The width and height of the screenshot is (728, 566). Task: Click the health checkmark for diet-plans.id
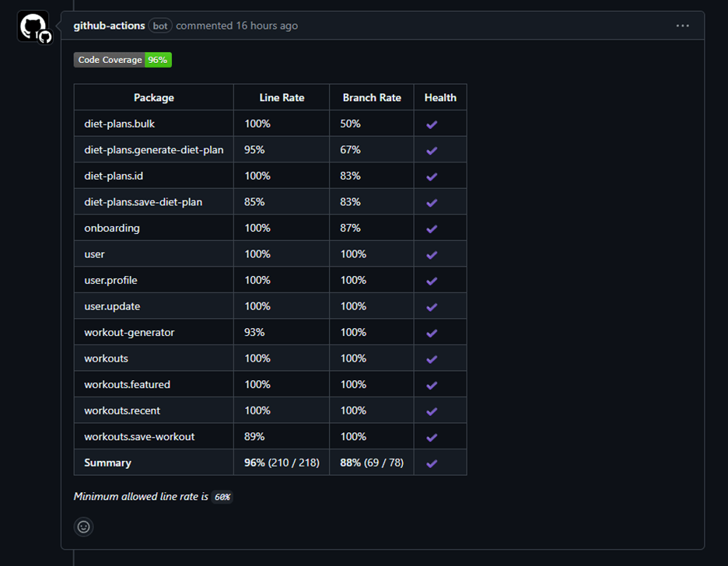(439, 176)
